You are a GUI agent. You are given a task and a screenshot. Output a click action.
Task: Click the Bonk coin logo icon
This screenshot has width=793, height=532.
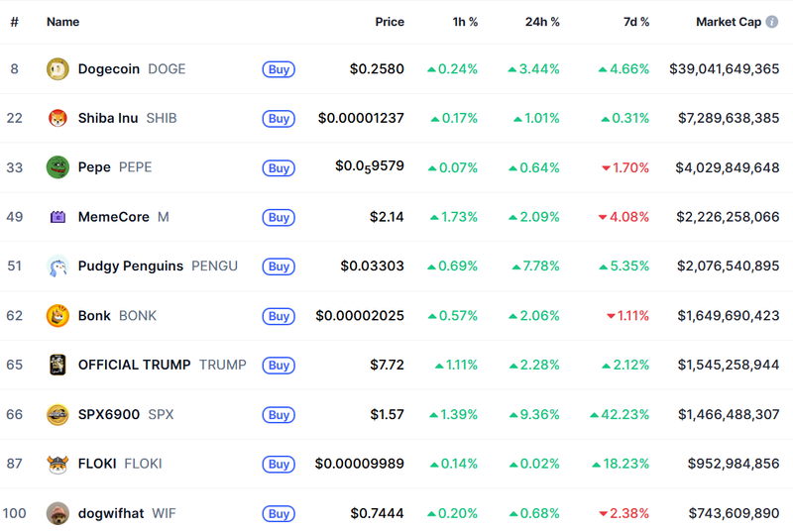(57, 316)
